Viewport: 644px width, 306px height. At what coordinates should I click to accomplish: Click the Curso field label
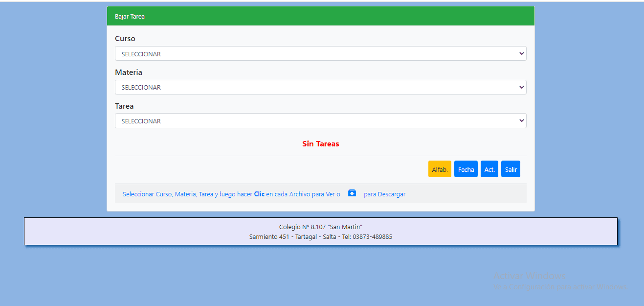[x=125, y=39]
